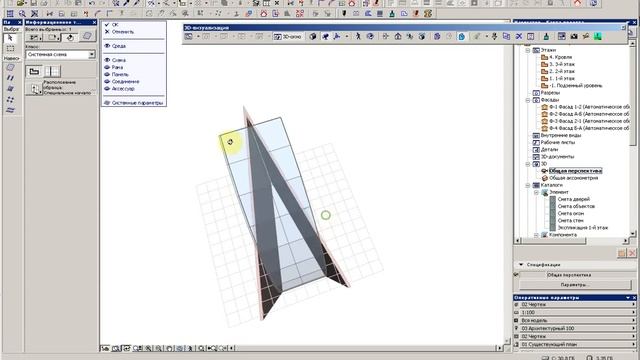This screenshot has width=640, height=360.
Task: Open 3D-окно in 3D visualization toolbar
Action: coord(288,37)
